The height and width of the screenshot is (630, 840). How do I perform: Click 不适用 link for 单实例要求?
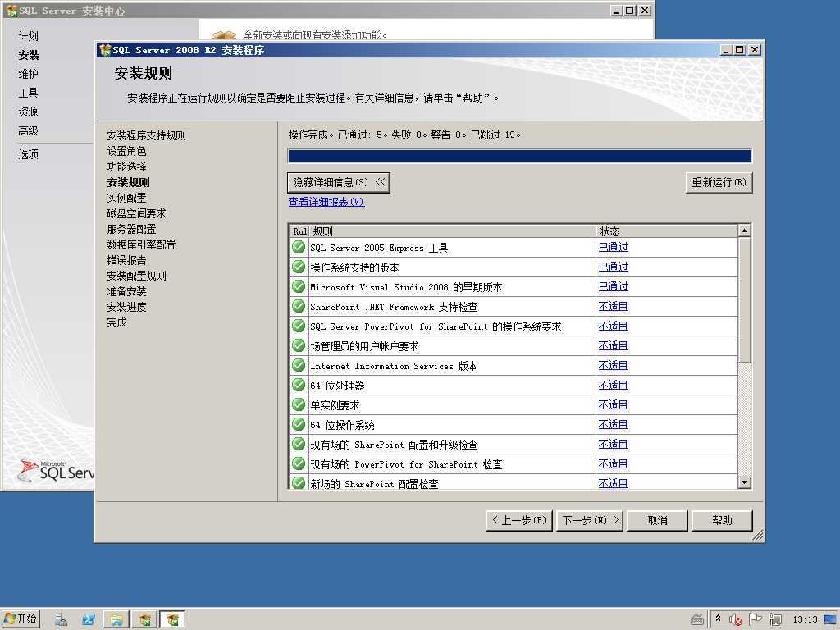(x=613, y=405)
